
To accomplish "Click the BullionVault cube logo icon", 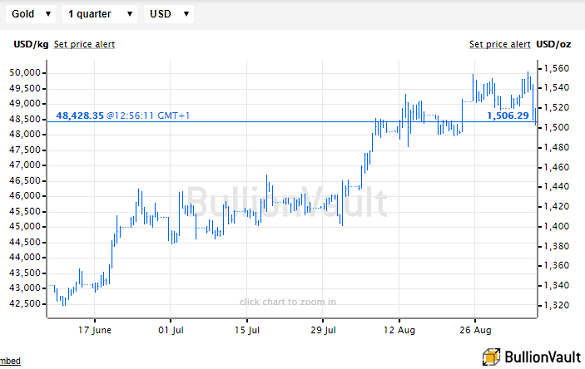I will (x=491, y=357).
